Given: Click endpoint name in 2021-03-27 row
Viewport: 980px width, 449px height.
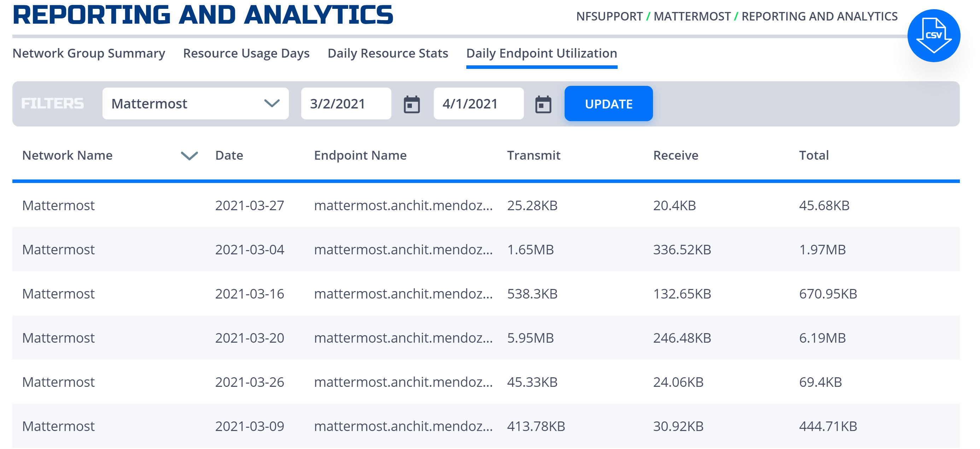Looking at the screenshot, I should [x=403, y=205].
